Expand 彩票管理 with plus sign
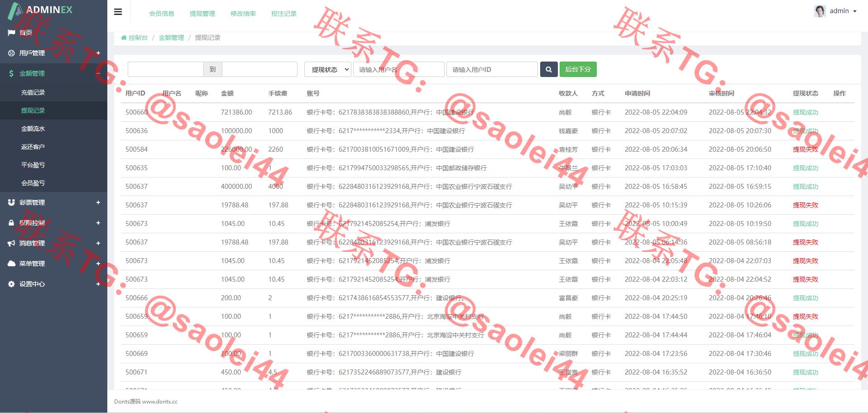 pyautogui.click(x=98, y=202)
